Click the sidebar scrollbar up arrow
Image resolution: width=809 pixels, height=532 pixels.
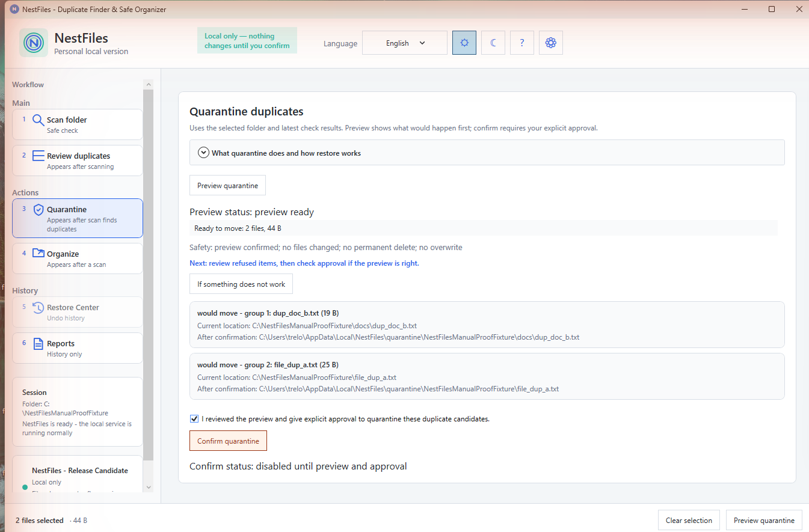(149, 85)
